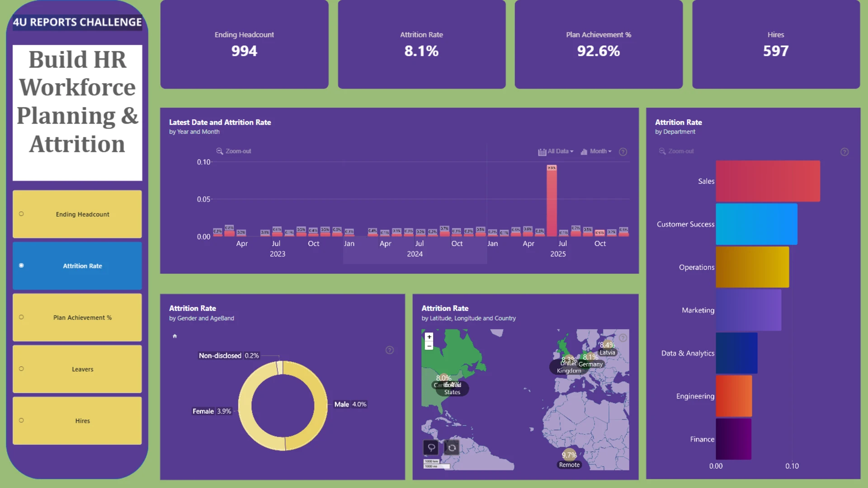Click the "by Gender and AgeBand" subtitle
This screenshot has width=868, height=488.
pyautogui.click(x=201, y=318)
